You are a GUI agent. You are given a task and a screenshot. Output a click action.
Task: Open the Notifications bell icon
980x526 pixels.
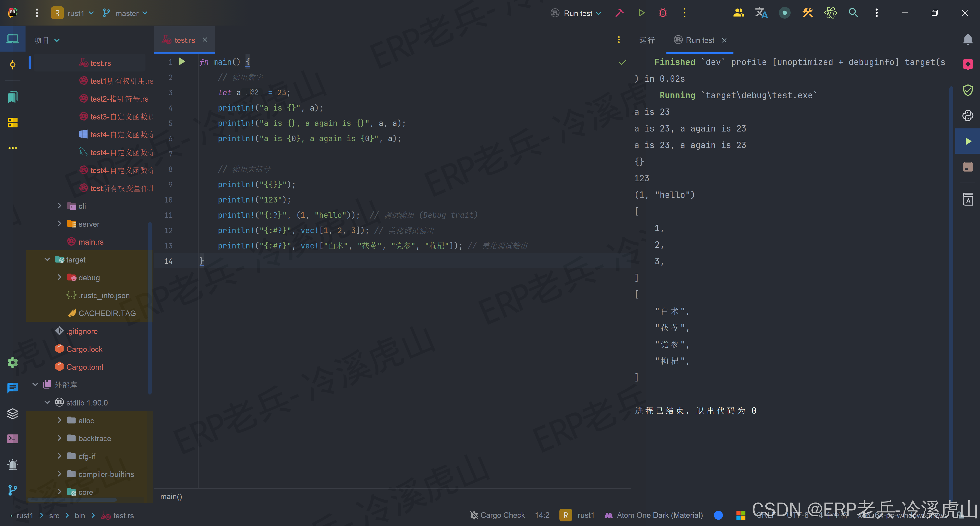click(968, 39)
